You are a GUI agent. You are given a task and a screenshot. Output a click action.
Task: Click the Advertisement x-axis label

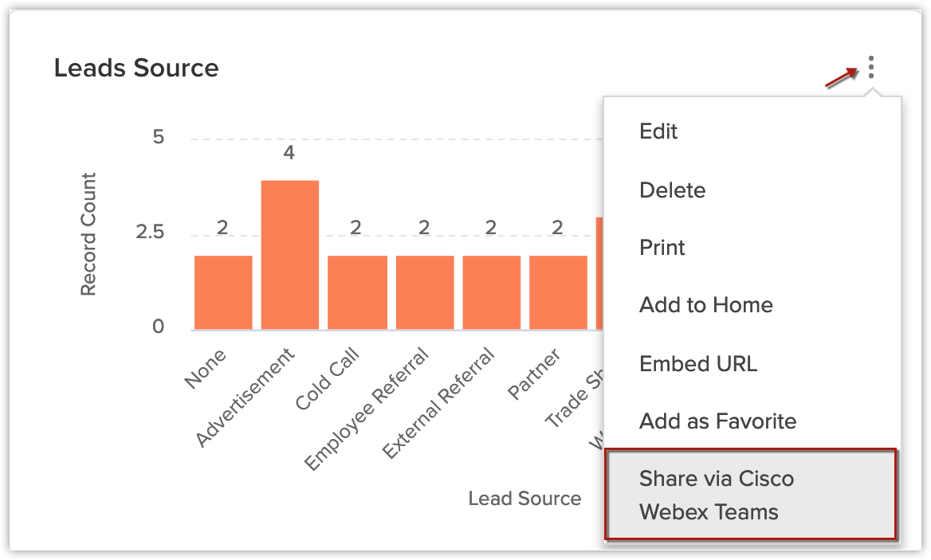click(x=246, y=397)
